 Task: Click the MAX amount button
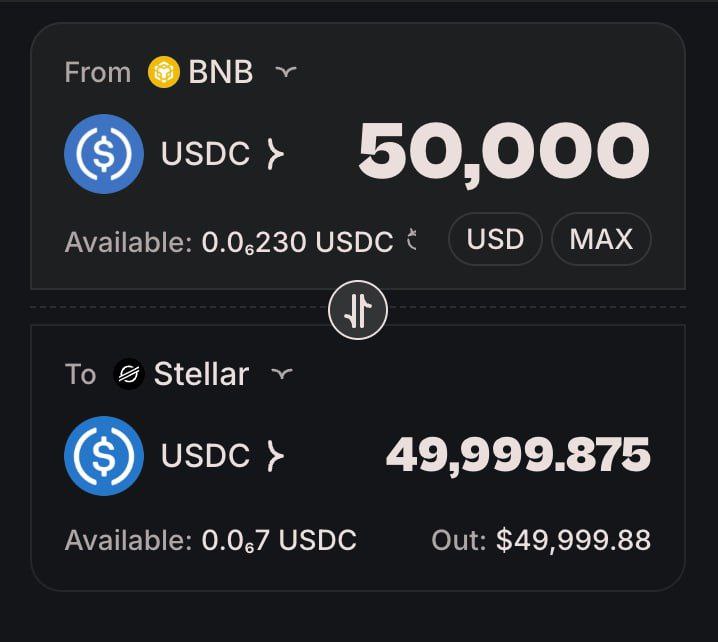pyautogui.click(x=601, y=239)
